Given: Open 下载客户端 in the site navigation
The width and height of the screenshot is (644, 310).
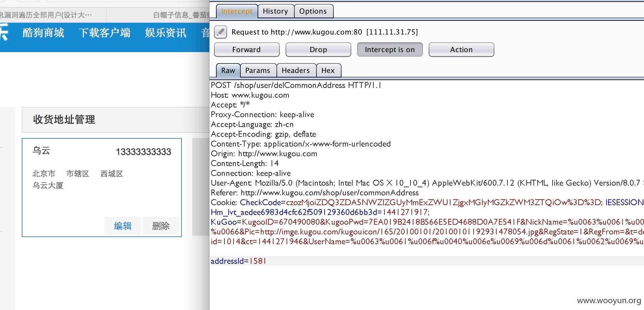Looking at the screenshot, I should pos(104,33).
